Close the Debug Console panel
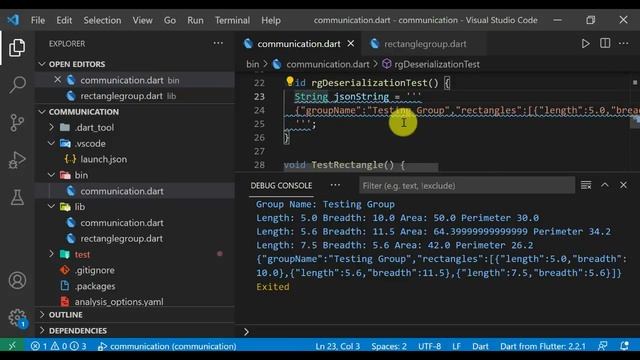The width and height of the screenshot is (640, 360). click(x=623, y=185)
